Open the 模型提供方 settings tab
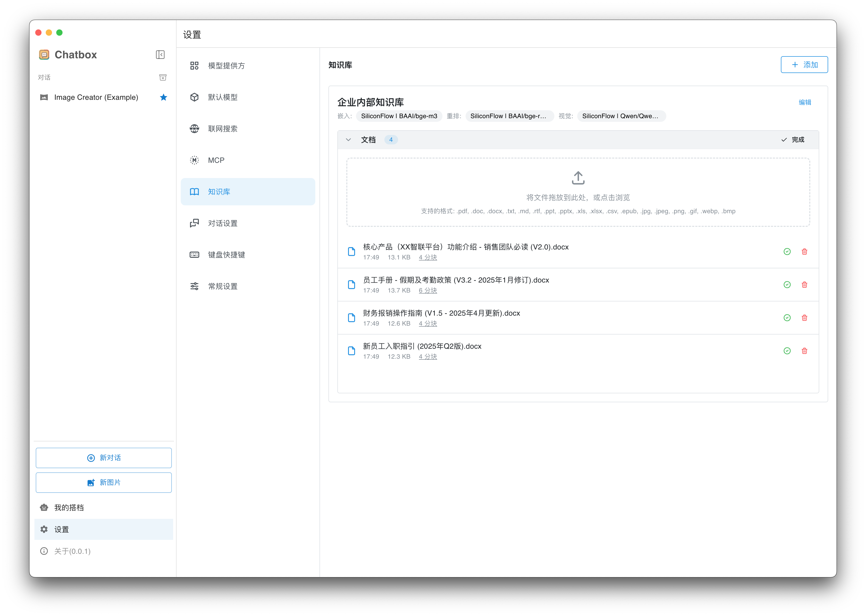Viewport: 866px width, 616px height. (226, 66)
